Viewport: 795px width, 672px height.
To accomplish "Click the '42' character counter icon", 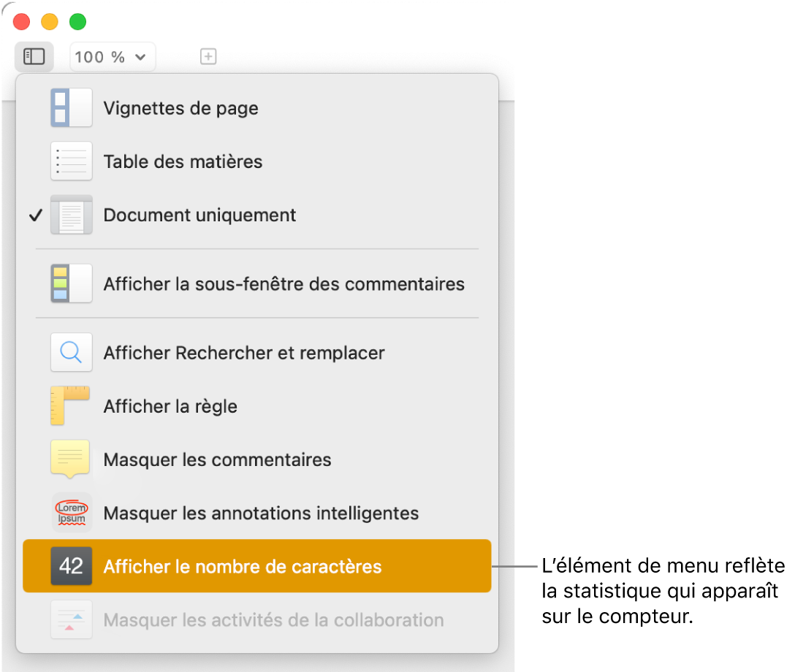I will pos(71,566).
